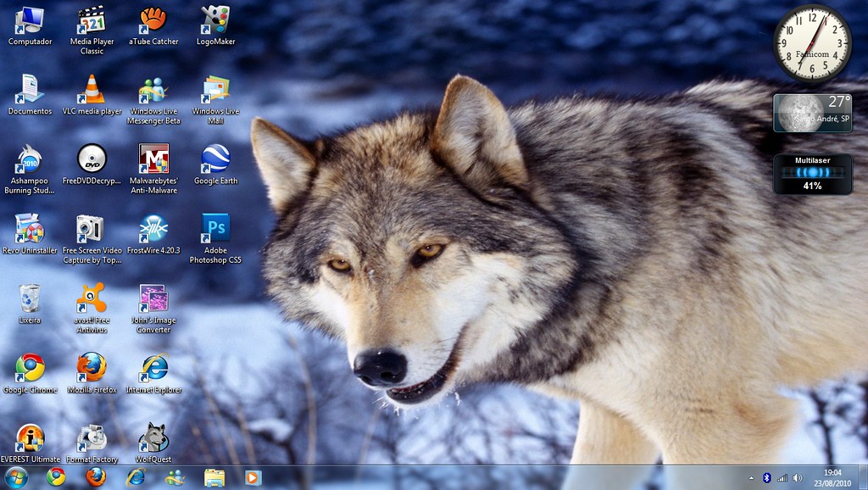Screen dimensions: 868x490
Task: Click the Firefox icon pinned on taskbar
Action: [x=96, y=477]
